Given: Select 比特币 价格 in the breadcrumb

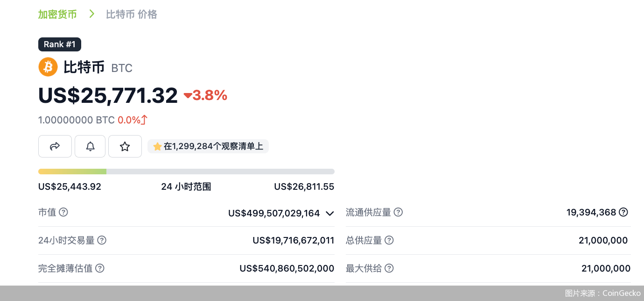Looking at the screenshot, I should point(131,14).
